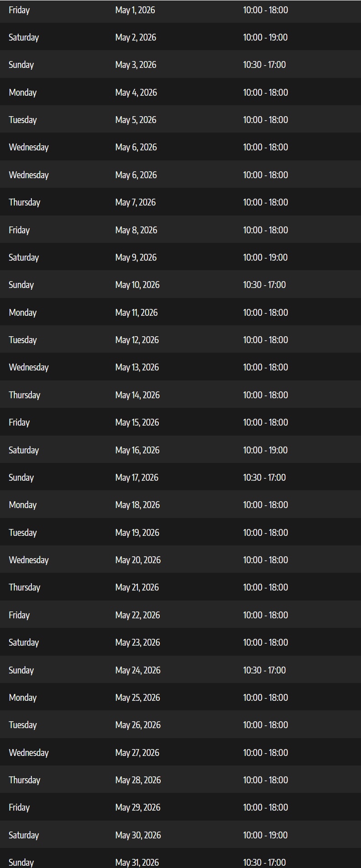Click the May 3, 2026 date
361x868 pixels.
tap(136, 65)
